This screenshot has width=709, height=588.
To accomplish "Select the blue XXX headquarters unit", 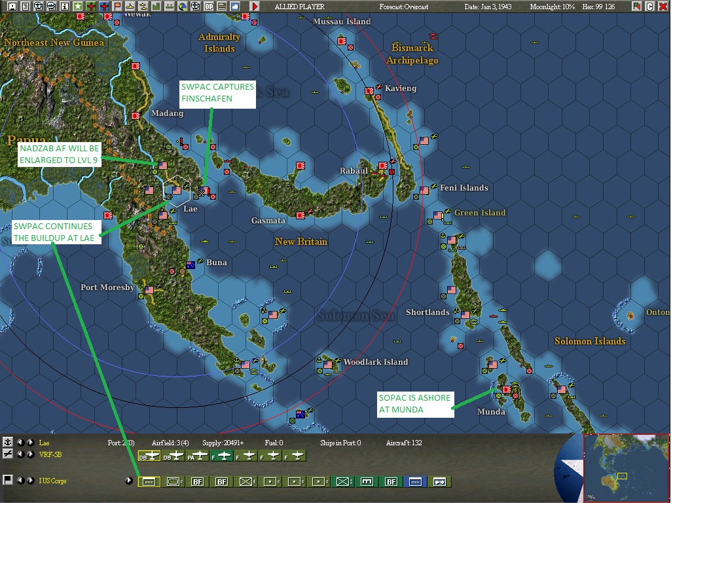I will tap(415, 482).
